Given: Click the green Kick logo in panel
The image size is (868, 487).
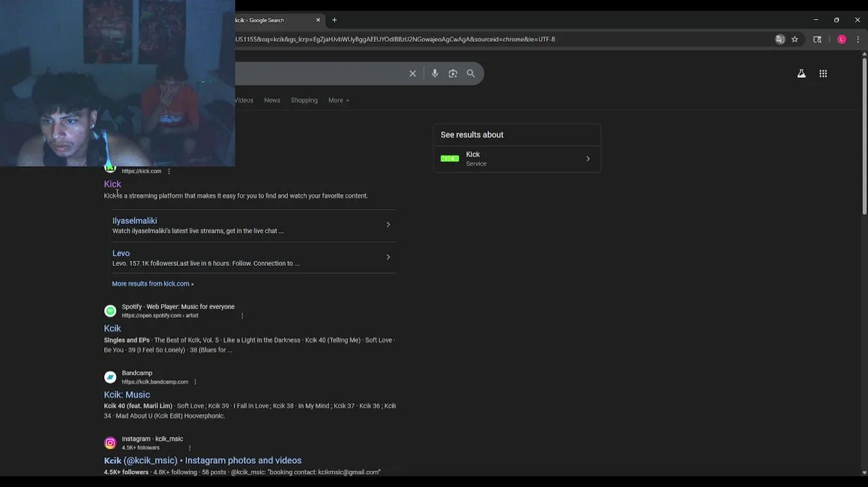Looking at the screenshot, I should 450,159.
